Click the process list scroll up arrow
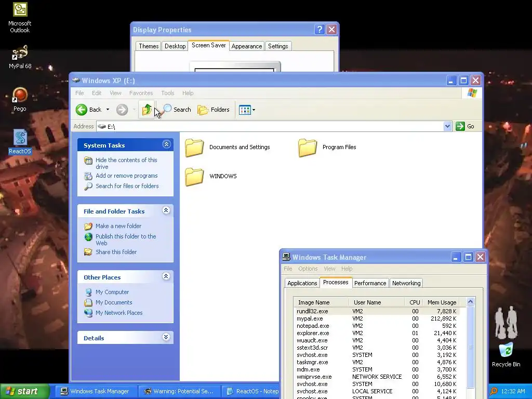532x399 pixels. point(470,302)
